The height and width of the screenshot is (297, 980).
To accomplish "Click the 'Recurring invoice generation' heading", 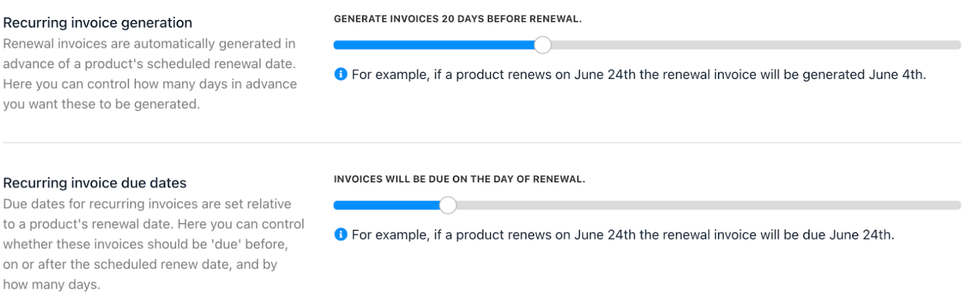I will (x=98, y=23).
